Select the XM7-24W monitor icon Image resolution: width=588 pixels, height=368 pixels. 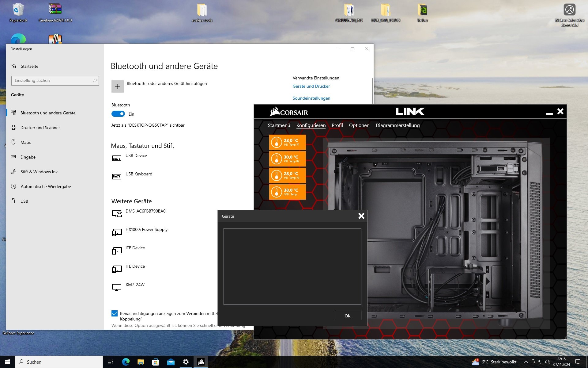[x=117, y=287]
